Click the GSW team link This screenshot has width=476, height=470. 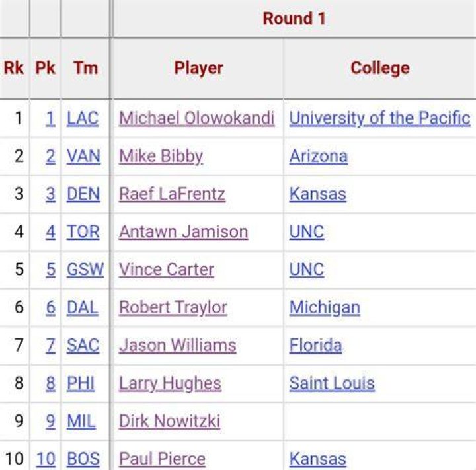click(85, 270)
